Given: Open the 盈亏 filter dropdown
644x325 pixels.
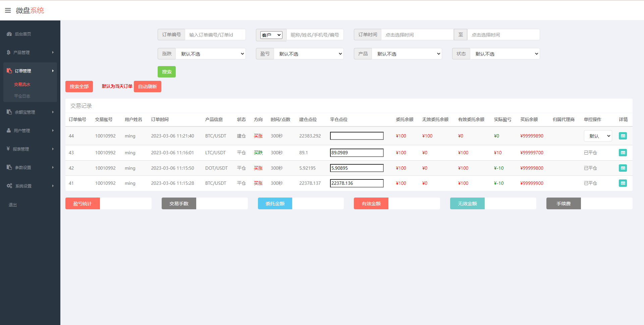Looking at the screenshot, I should [309, 54].
